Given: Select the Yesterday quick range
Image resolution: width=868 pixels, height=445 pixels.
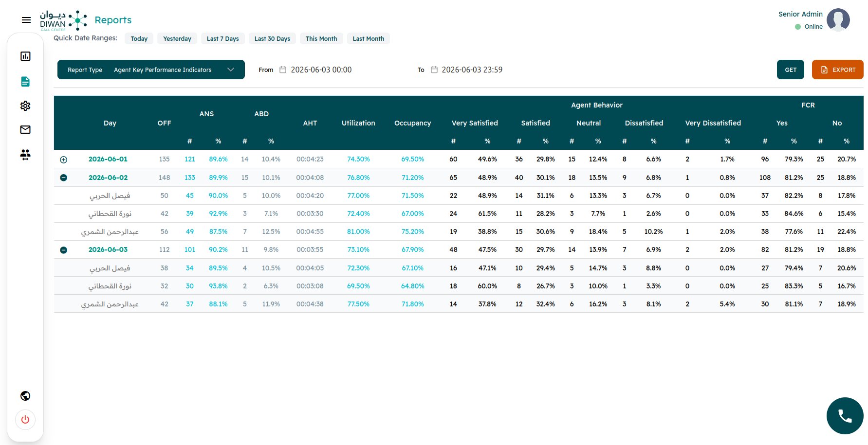Looking at the screenshot, I should tap(177, 38).
